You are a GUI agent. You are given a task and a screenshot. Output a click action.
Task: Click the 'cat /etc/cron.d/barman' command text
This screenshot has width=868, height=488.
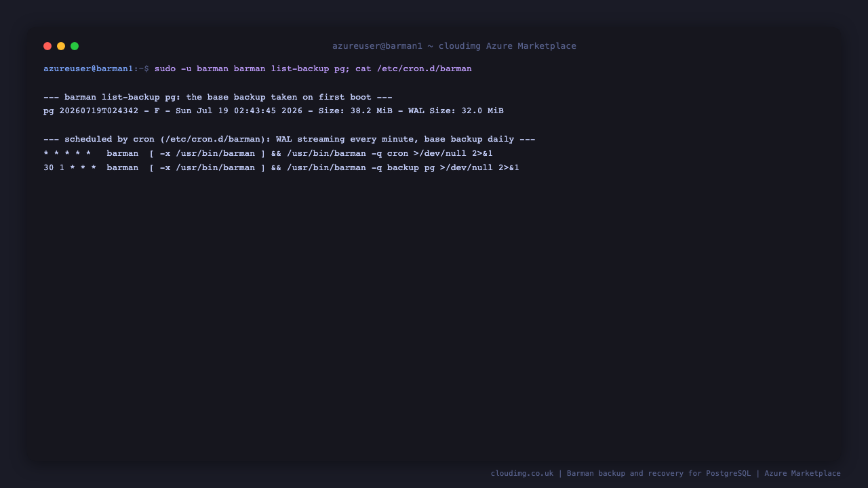coord(414,68)
